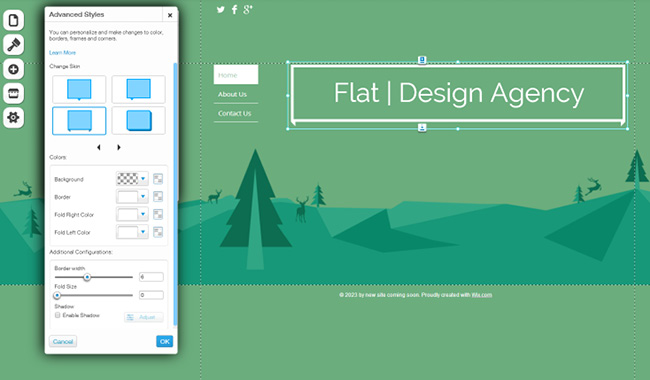Click the bottom anchor handle below title box
Image resolution: width=650 pixels, height=380 pixels.
422,127
